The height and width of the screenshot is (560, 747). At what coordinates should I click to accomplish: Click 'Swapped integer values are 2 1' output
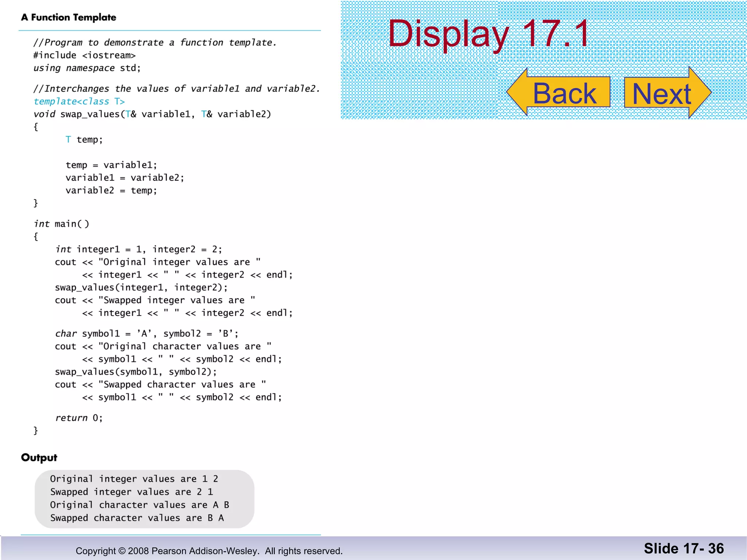[132, 492]
